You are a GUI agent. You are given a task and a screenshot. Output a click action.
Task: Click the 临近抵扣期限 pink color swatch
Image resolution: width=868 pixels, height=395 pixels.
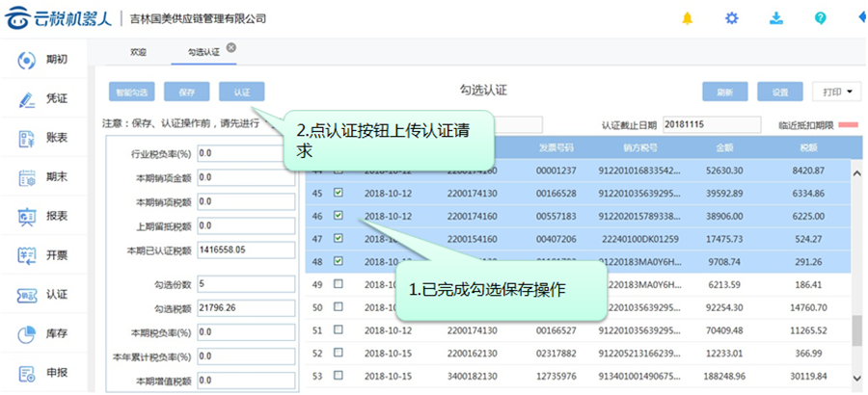point(849,125)
